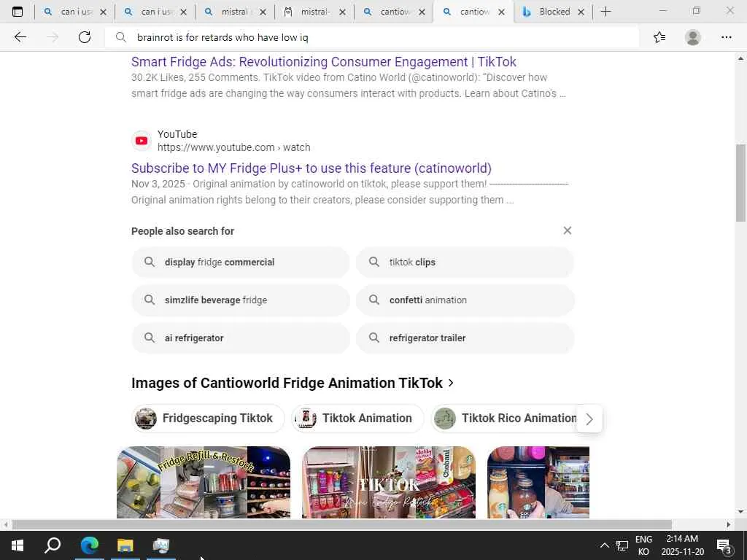The image size is (747, 560).
Task: Open the Settings and more ellipsis menu
Action: click(x=726, y=37)
